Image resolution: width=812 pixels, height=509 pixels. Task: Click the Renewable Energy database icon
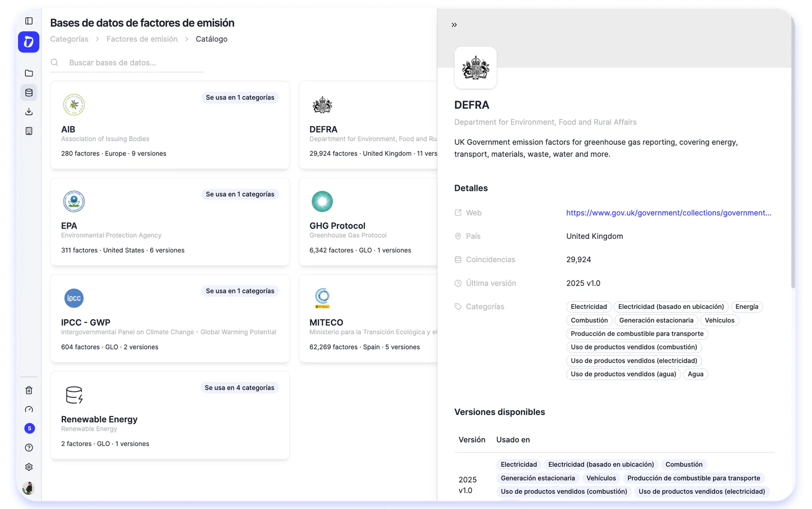74,395
